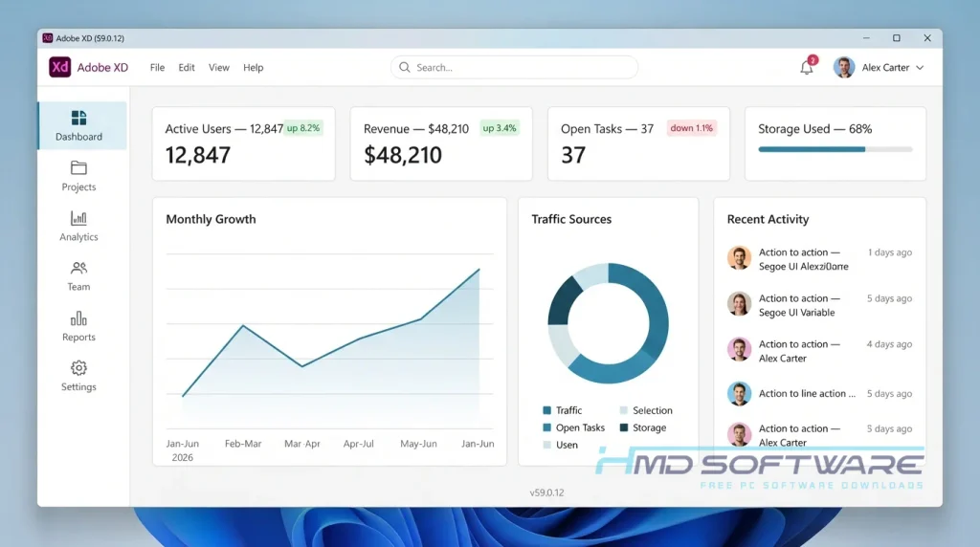Click the Storage legend dark swatch
980x547 pixels.
[624, 427]
